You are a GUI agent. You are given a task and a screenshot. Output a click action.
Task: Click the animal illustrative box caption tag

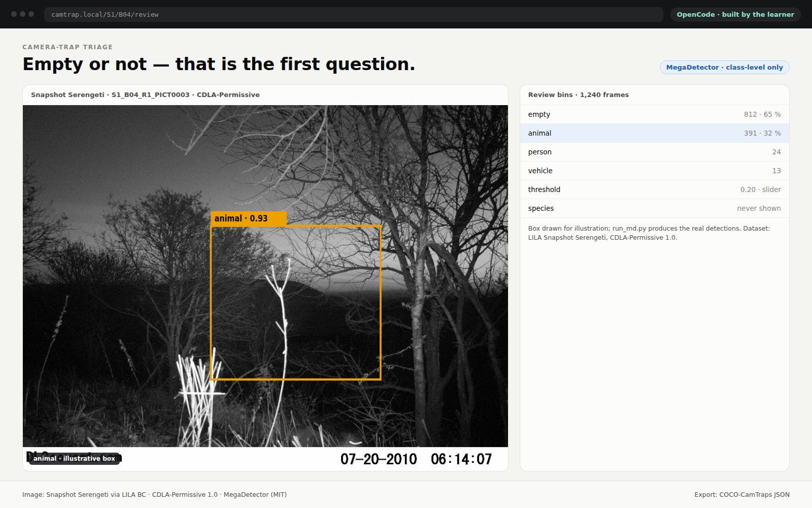coord(74,458)
